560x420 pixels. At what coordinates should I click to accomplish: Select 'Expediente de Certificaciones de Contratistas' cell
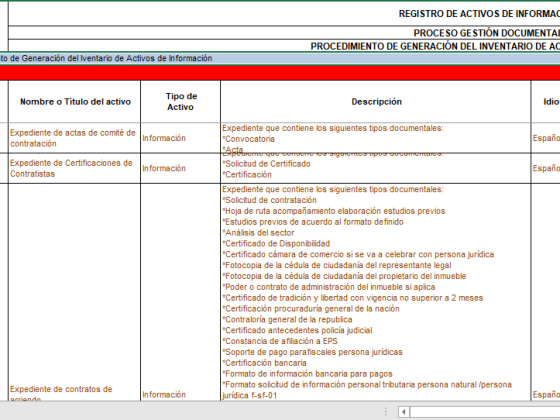pos(74,169)
